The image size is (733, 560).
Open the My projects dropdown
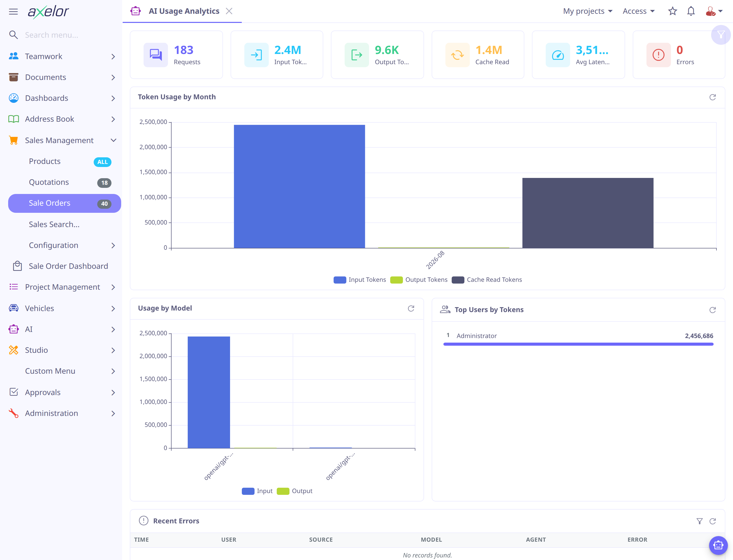coord(587,11)
